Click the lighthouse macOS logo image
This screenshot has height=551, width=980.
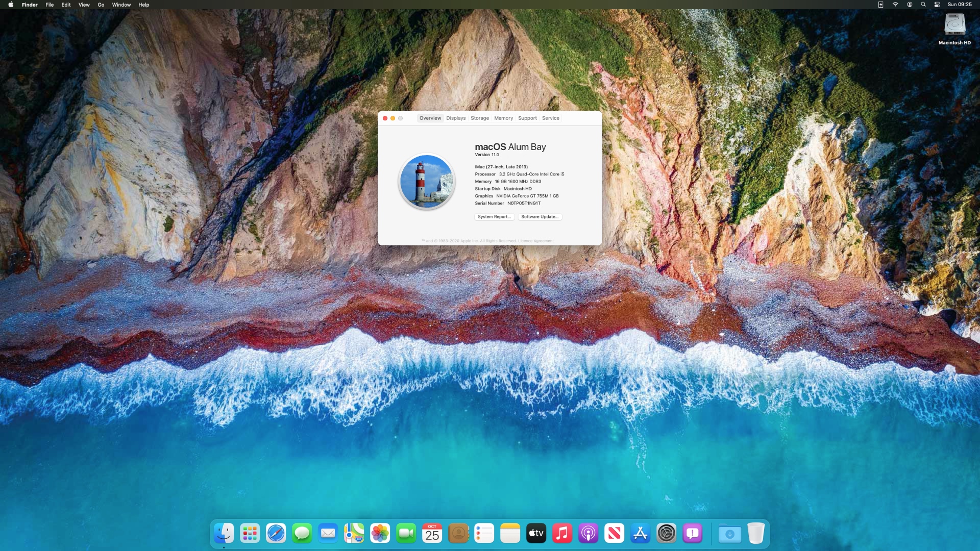(x=427, y=182)
